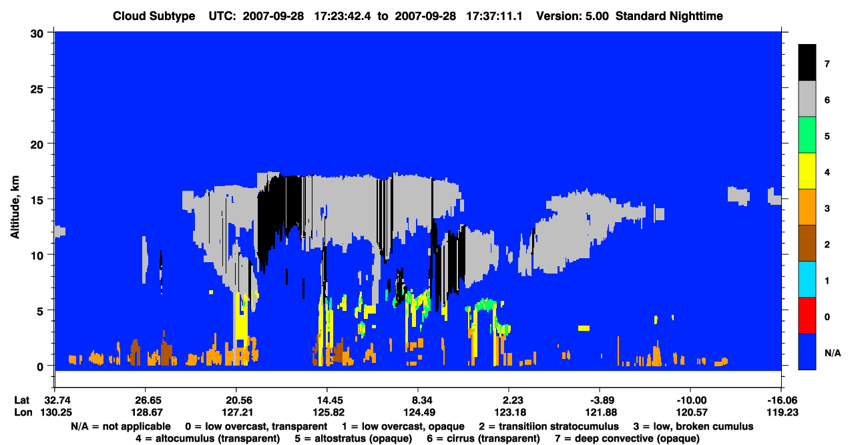Click the latitude value '26.65'

(x=145, y=400)
